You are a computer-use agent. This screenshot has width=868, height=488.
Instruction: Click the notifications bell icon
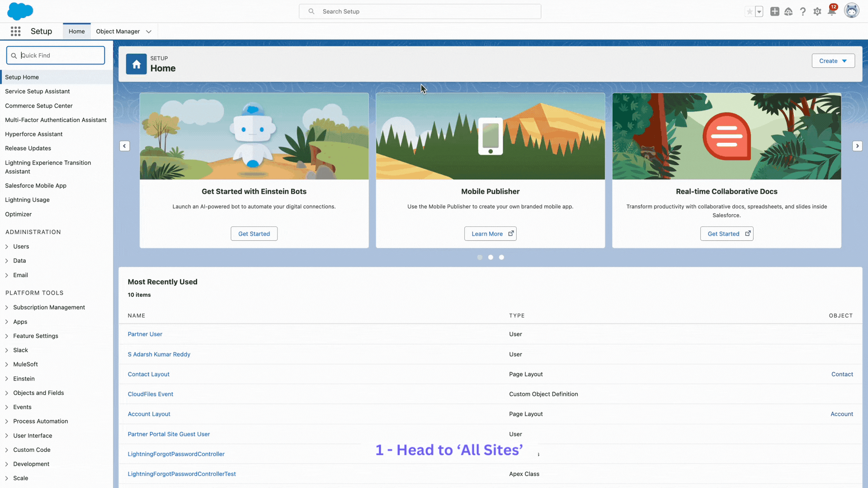coord(832,11)
